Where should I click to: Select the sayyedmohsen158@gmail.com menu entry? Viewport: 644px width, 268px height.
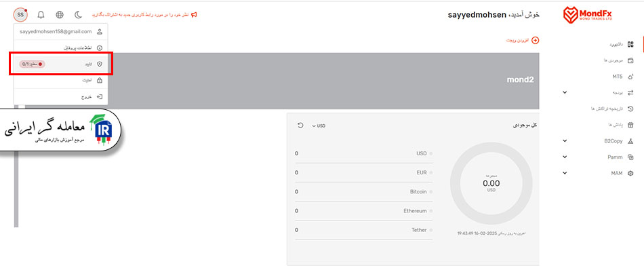(x=61, y=32)
